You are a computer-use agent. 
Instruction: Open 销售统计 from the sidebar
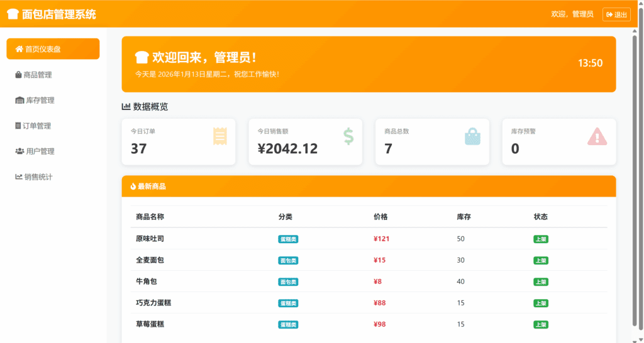coord(38,177)
